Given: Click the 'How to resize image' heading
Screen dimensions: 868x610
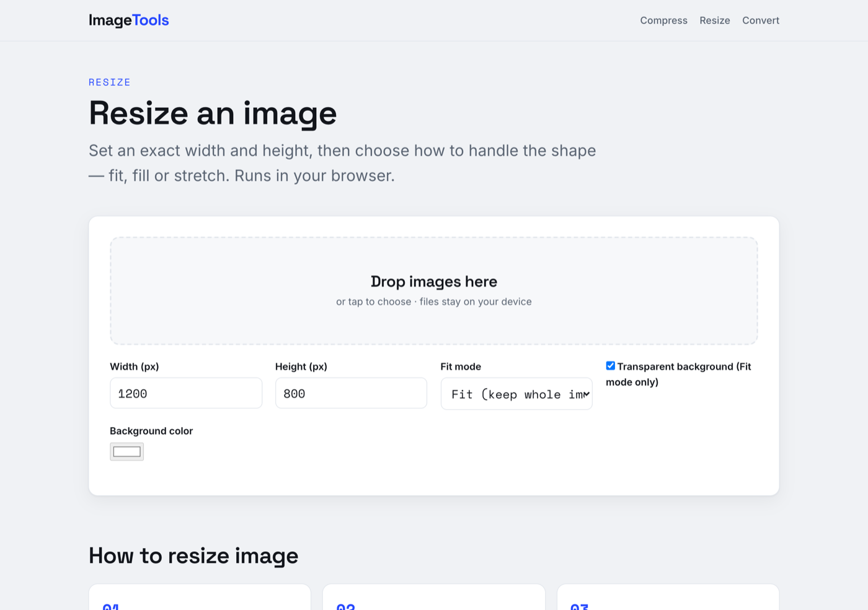Looking at the screenshot, I should pos(193,555).
